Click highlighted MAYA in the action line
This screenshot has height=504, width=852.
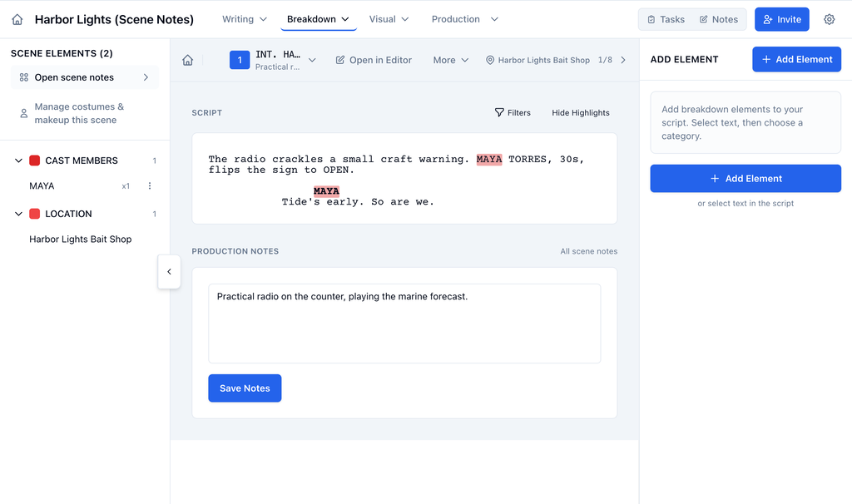tap(489, 159)
